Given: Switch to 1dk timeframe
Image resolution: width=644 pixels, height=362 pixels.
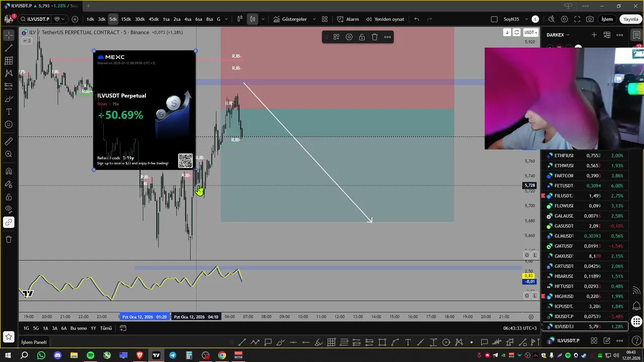Looking at the screenshot, I should 90,19.
